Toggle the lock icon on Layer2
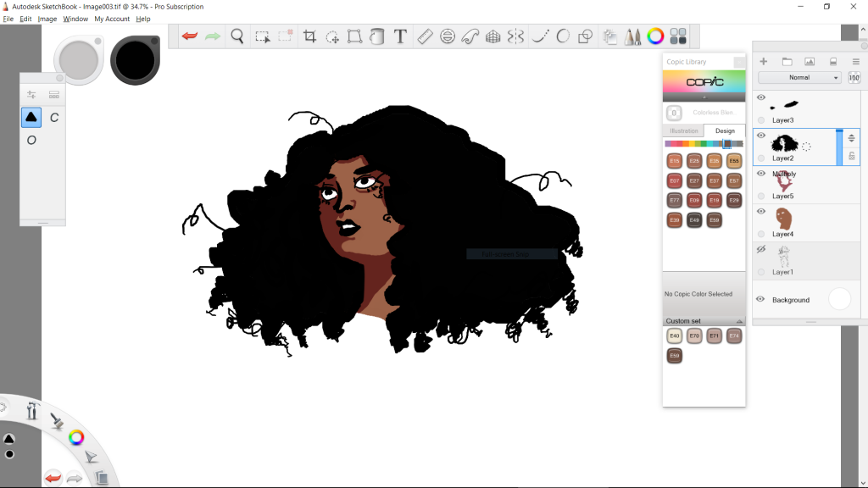This screenshot has height=488, width=868. pos(852,156)
